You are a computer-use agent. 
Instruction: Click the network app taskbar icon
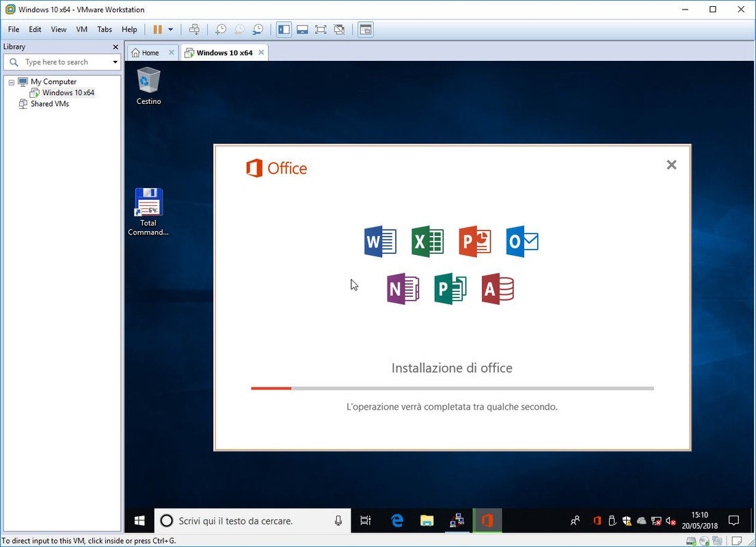pos(457,520)
